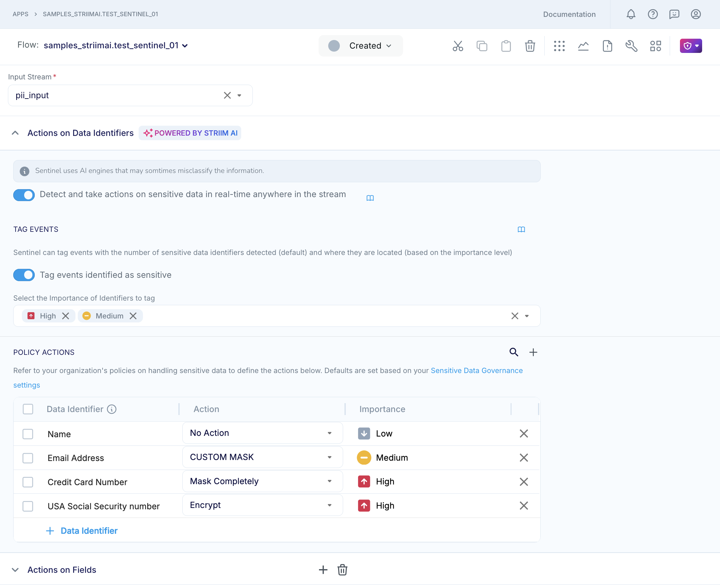
Task: Open Sensitive Data Governance settings link
Action: (x=476, y=370)
